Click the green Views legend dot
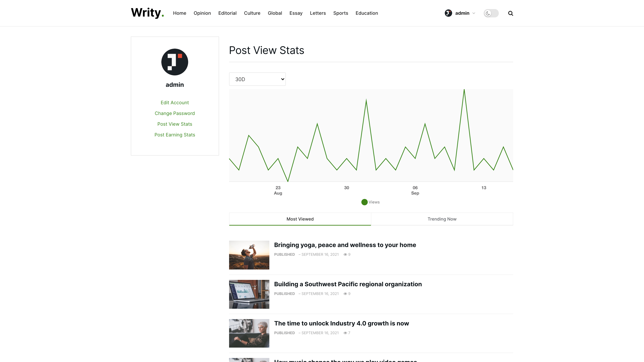This screenshot has width=644, height=362. pos(364,202)
